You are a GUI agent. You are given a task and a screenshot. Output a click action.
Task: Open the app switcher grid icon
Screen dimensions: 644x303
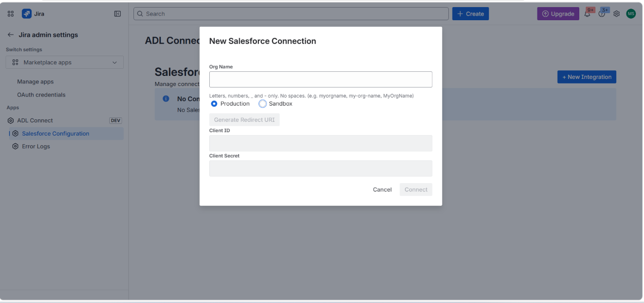(10, 14)
